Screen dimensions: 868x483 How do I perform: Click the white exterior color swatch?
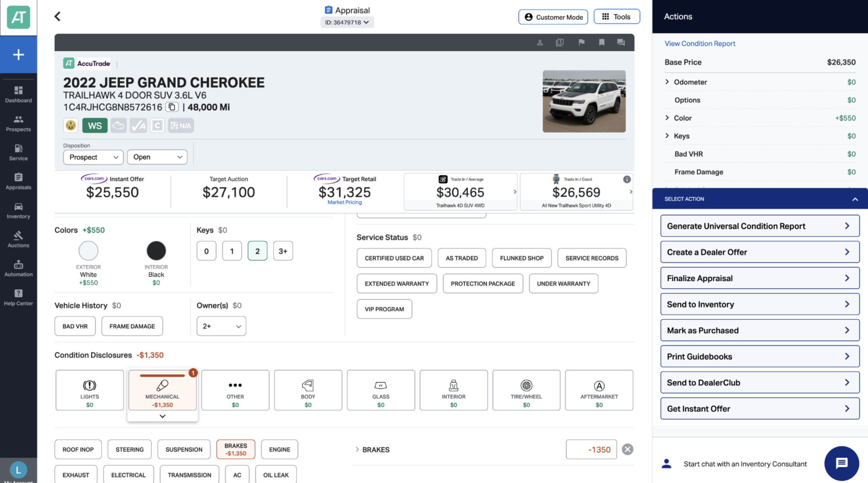88,251
